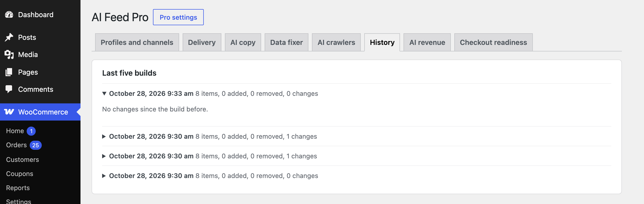This screenshot has width=644, height=204.
Task: Click the 'AI Feed Pro' page title
Action: [x=120, y=17]
